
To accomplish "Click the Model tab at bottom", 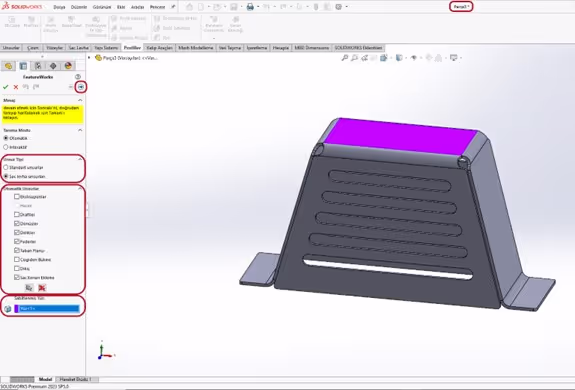I will coord(45,379).
